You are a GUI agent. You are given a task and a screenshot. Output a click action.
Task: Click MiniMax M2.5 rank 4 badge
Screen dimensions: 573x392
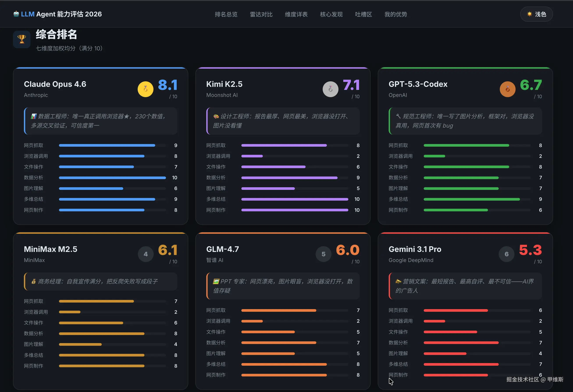(x=146, y=254)
